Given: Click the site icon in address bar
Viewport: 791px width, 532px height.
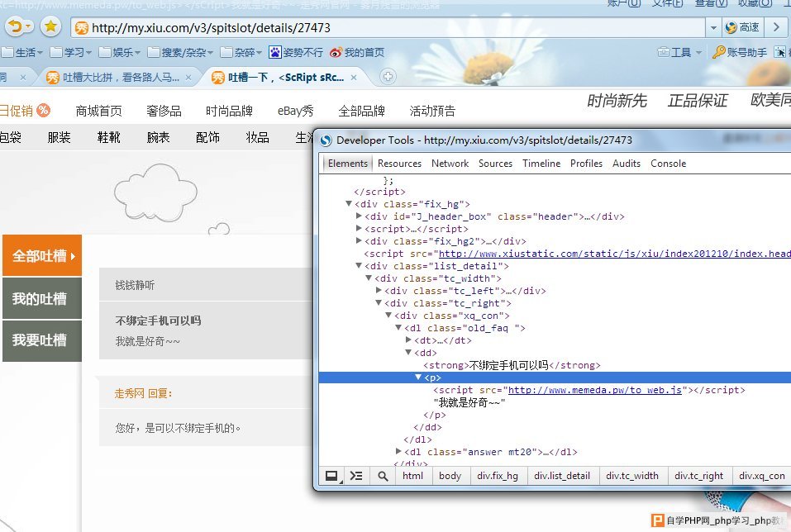Looking at the screenshot, I should tap(82, 28).
